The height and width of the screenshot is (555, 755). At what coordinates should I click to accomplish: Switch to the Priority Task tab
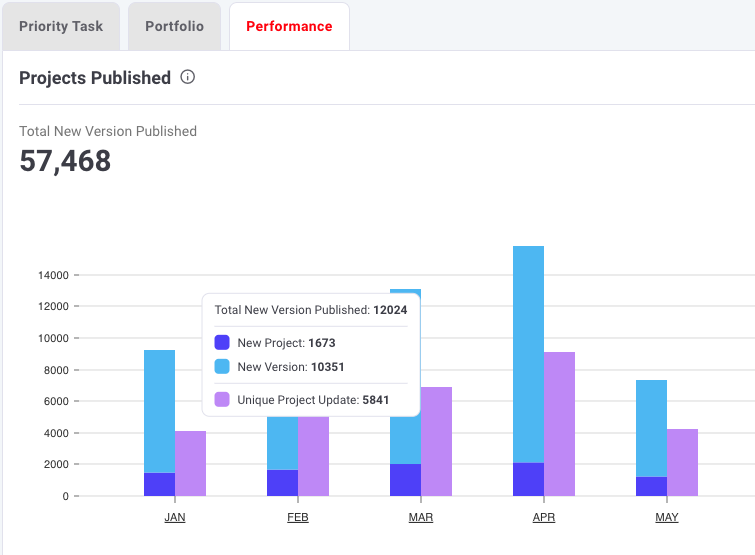point(61,26)
